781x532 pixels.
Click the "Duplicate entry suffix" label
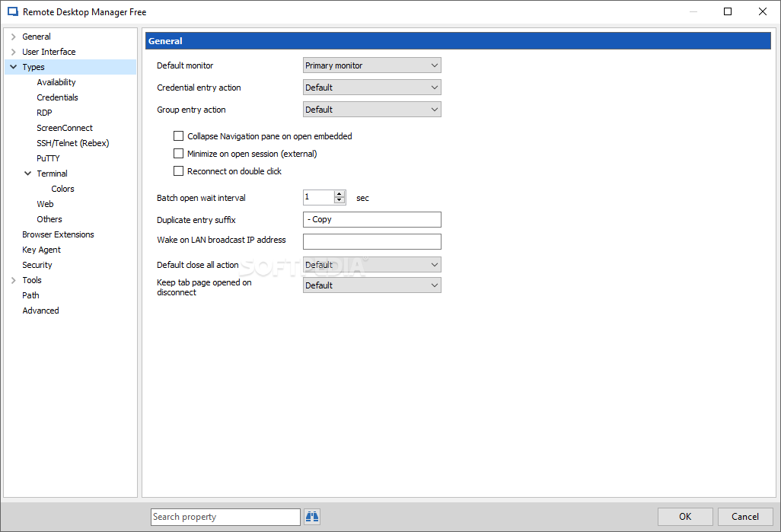click(x=196, y=220)
